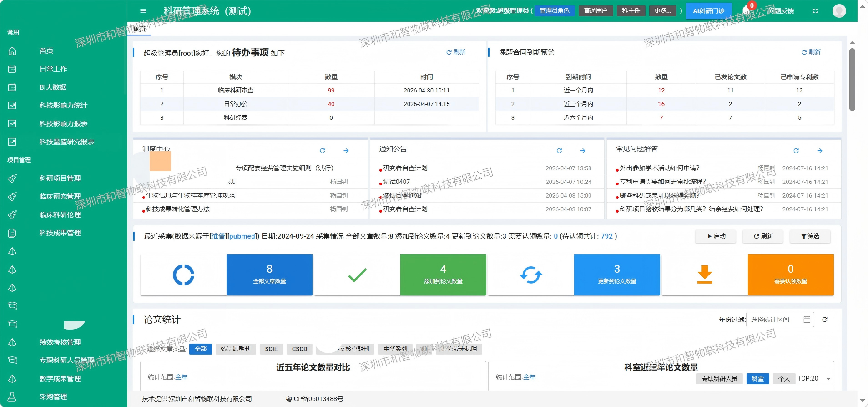Open BI大数据 menu item
The image size is (868, 407).
53,87
